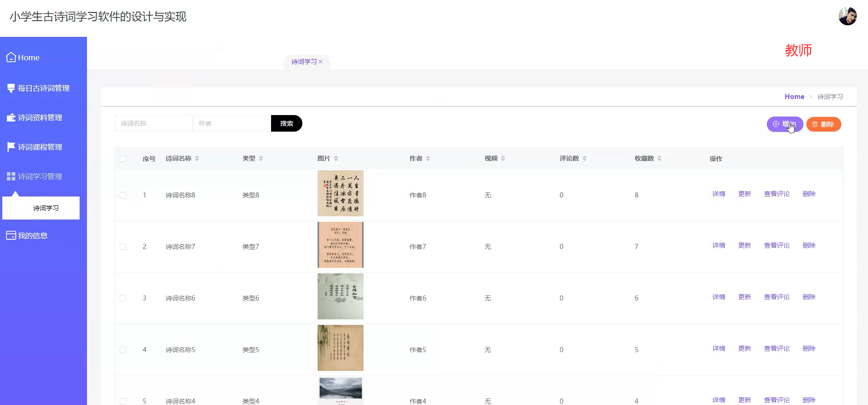Viewport: 868px width, 405px height.
Task: Click the Home house icon in sidebar
Action: (x=11, y=57)
